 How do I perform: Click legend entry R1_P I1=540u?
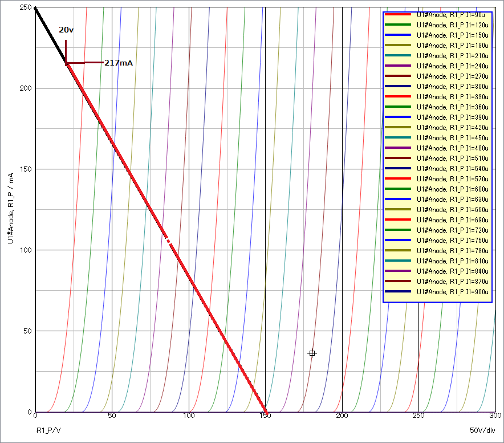pos(437,168)
